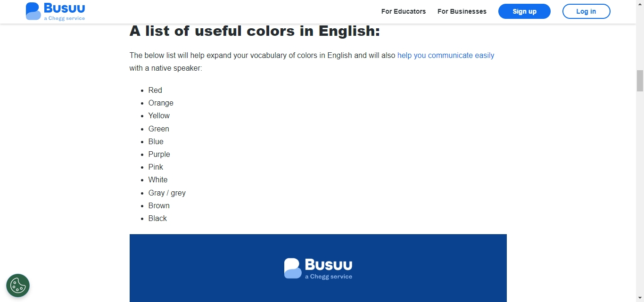Open the cookie settings icon
The height and width of the screenshot is (302, 644).
[18, 286]
